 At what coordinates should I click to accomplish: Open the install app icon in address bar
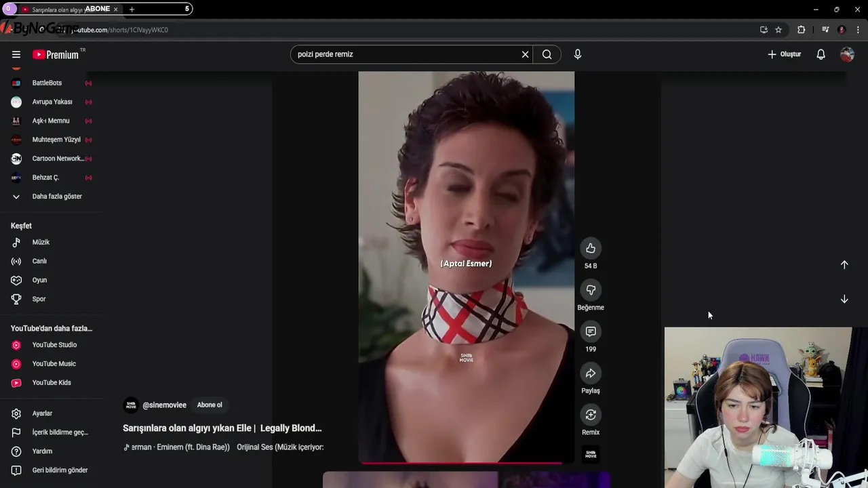coord(764,30)
